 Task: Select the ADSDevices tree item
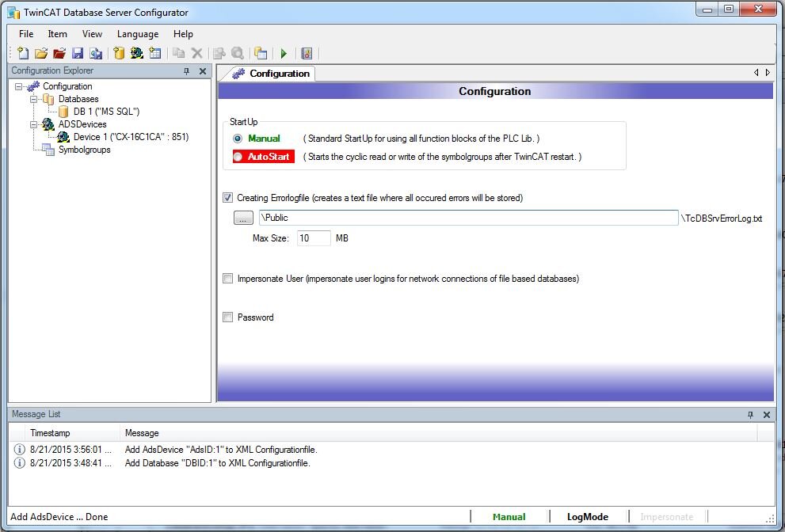[x=82, y=124]
